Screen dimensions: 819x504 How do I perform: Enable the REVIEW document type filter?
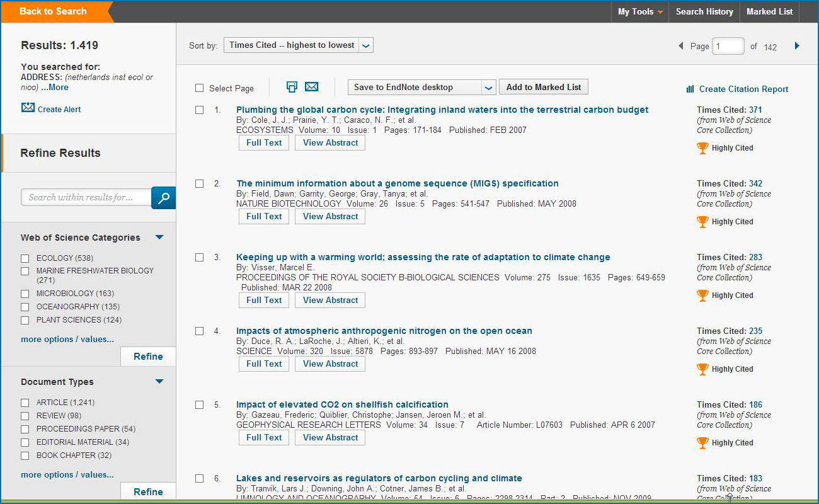pos(25,416)
